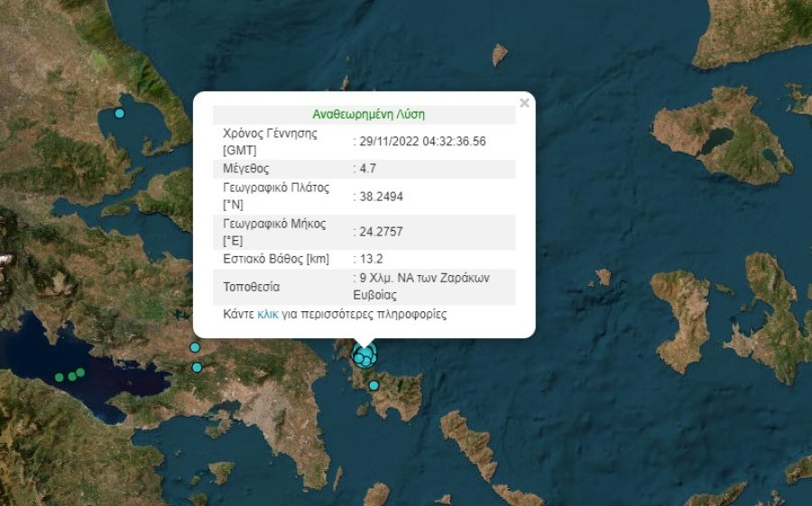Screen dimensions: 812x506
Task: Select the middle green marker in Gulf of Corinth
Action: (x=72, y=376)
